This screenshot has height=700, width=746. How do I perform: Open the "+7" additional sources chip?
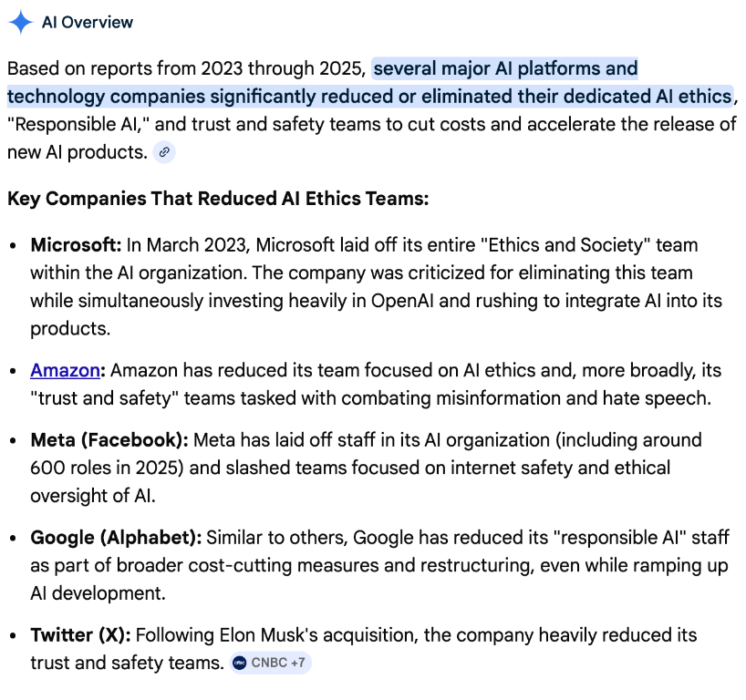297,663
